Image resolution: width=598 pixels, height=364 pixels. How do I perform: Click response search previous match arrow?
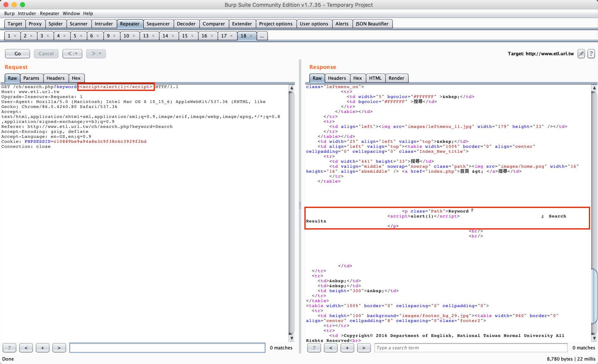click(x=331, y=348)
